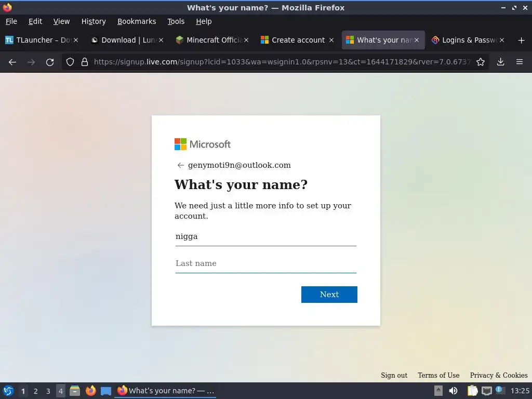Click the forward navigation arrow
This screenshot has height=399, width=532.
point(31,62)
